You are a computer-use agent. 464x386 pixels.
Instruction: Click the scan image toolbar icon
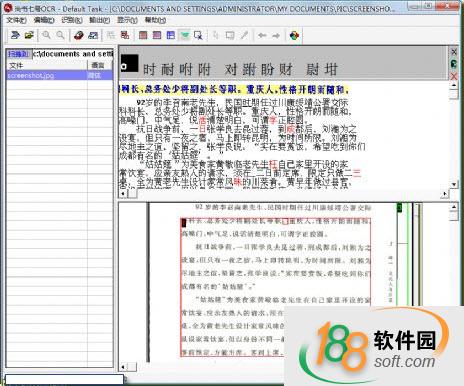(15, 35)
